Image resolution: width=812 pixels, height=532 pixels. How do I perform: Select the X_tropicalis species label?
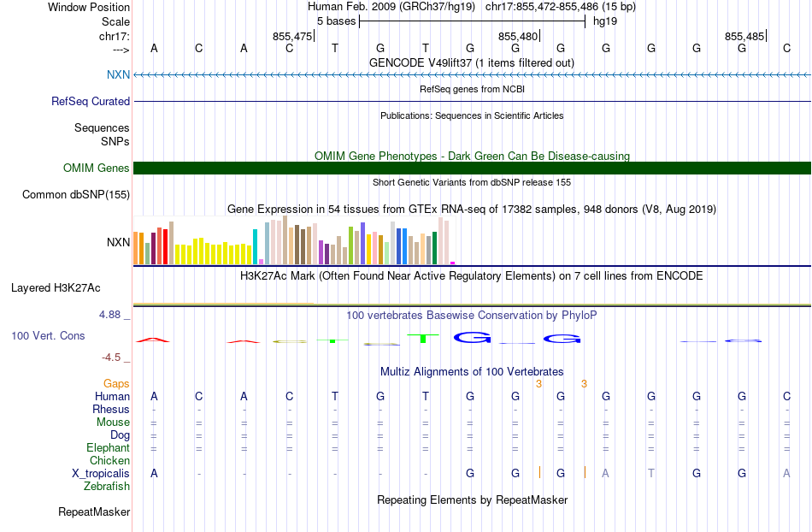[x=101, y=473]
